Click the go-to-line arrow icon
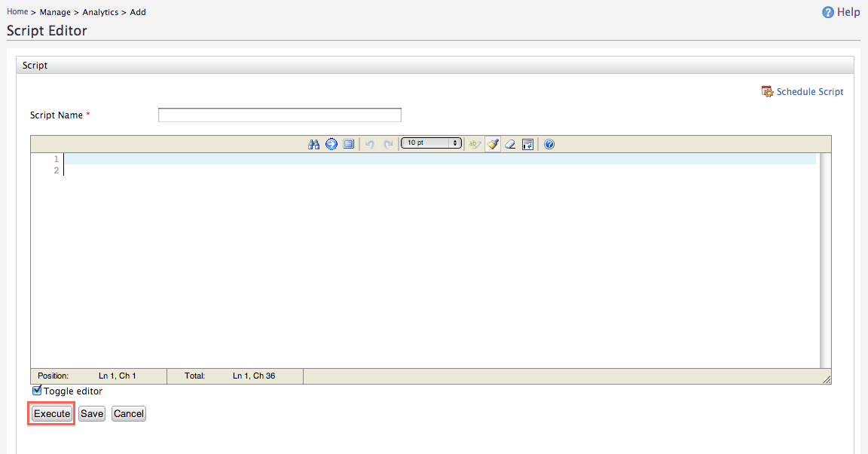The width and height of the screenshot is (868, 454). click(x=331, y=144)
